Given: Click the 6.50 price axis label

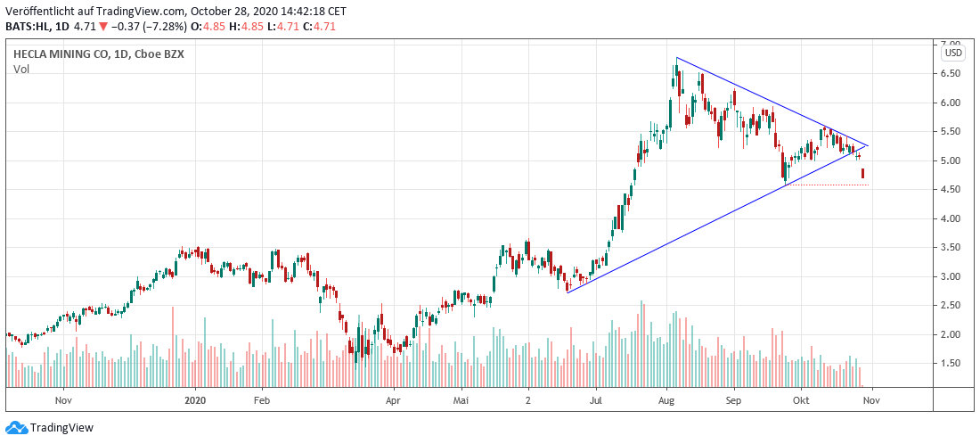Looking at the screenshot, I should point(952,74).
